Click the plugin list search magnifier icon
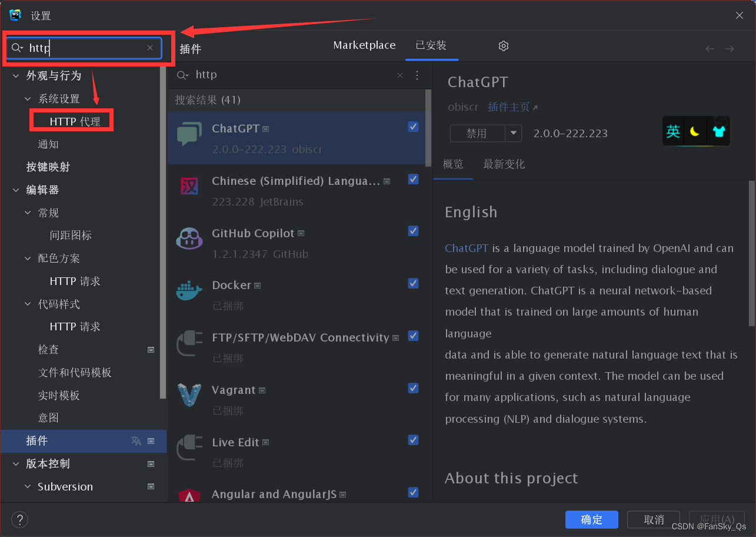Viewport: 756px width, 537px height. click(x=183, y=75)
